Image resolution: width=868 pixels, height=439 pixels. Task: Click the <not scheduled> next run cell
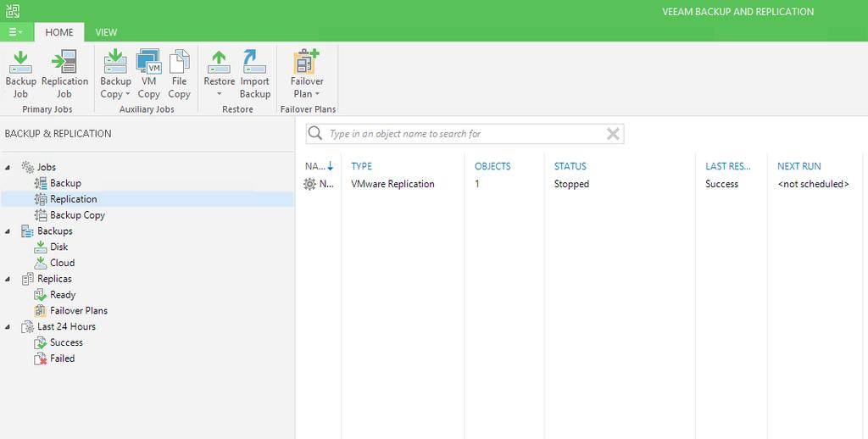click(x=813, y=184)
